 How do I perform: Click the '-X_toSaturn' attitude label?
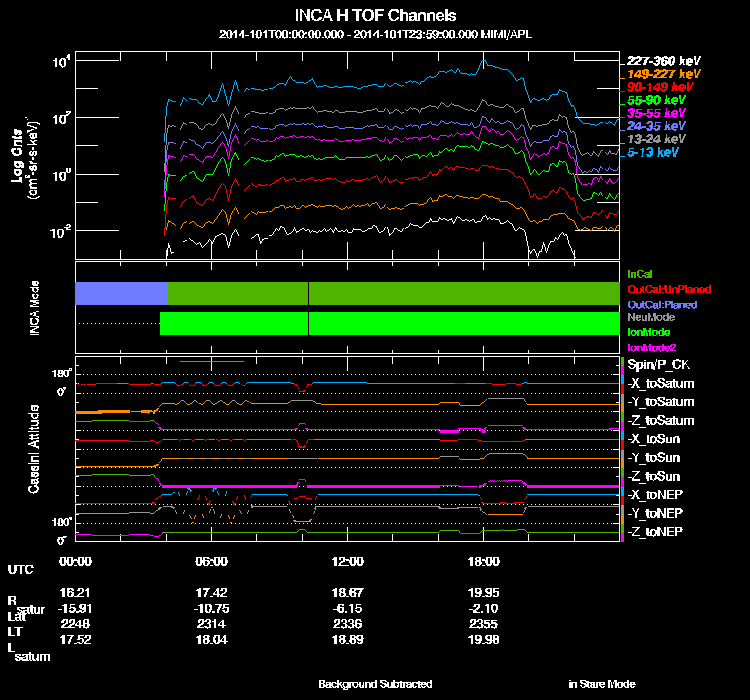click(x=661, y=383)
